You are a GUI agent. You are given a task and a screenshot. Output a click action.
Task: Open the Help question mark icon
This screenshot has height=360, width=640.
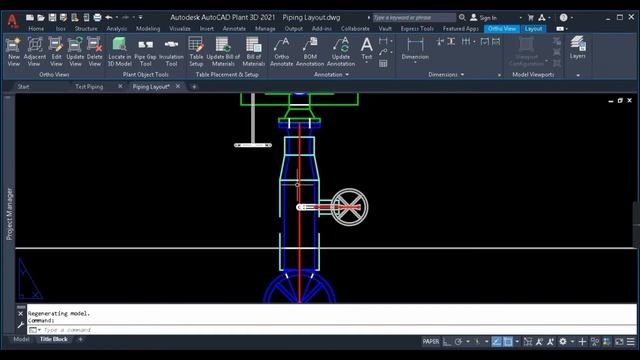[563, 18]
